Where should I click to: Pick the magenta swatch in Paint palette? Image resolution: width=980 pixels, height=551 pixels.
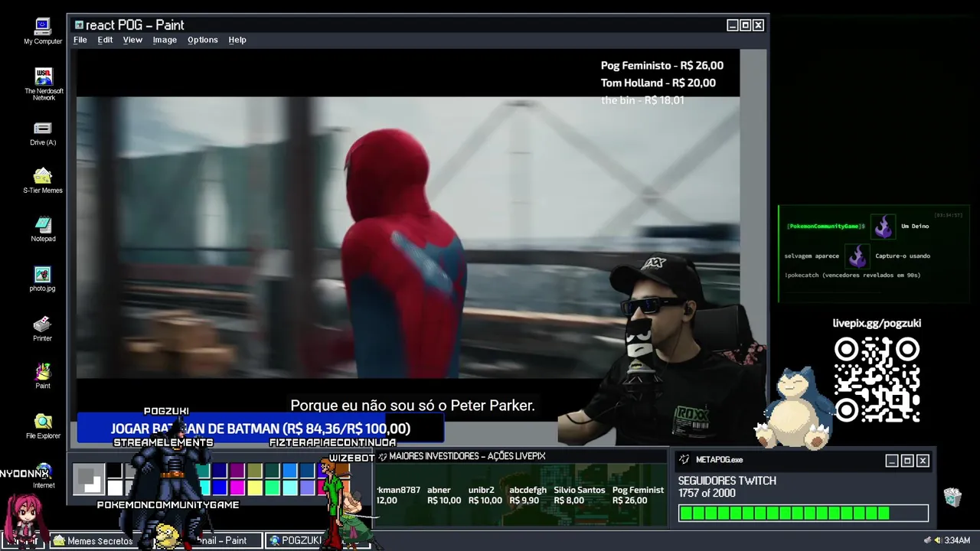(x=237, y=487)
